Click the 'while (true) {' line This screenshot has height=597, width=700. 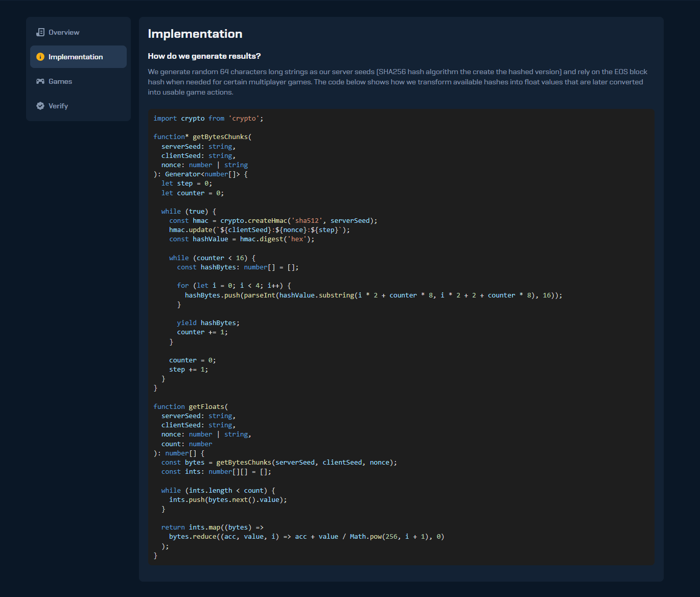[189, 212]
